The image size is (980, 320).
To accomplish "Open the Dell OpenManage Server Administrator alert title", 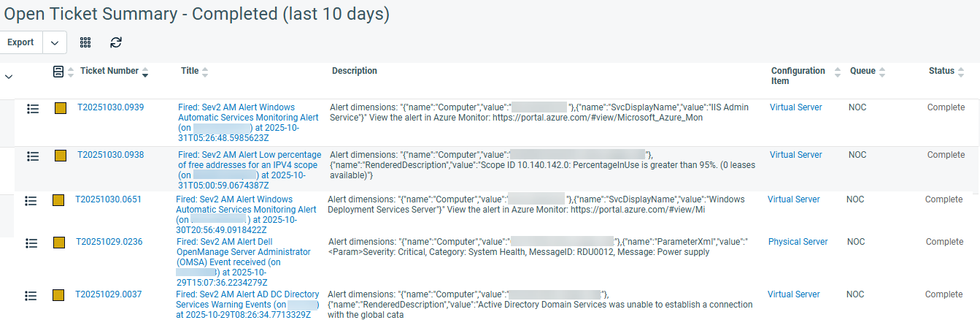I will pos(243,251).
